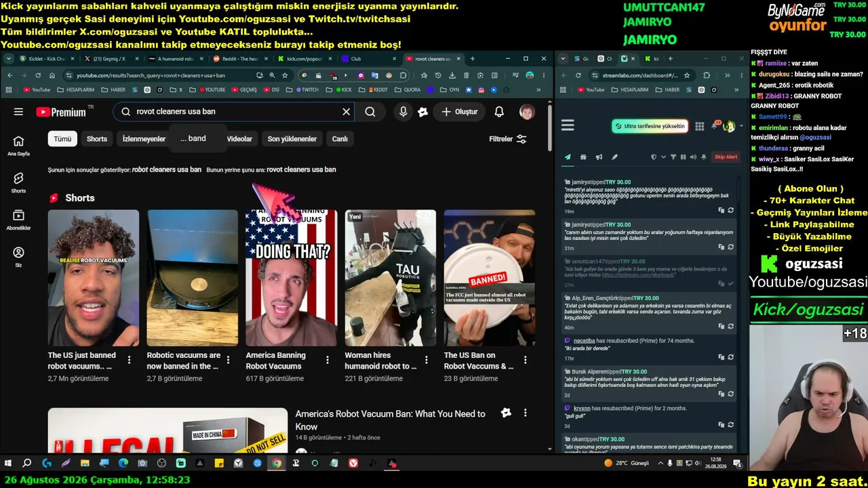This screenshot has height=488, width=868.
Task: Open the Streamlabs apps grid icon
Action: pyautogui.click(x=700, y=126)
